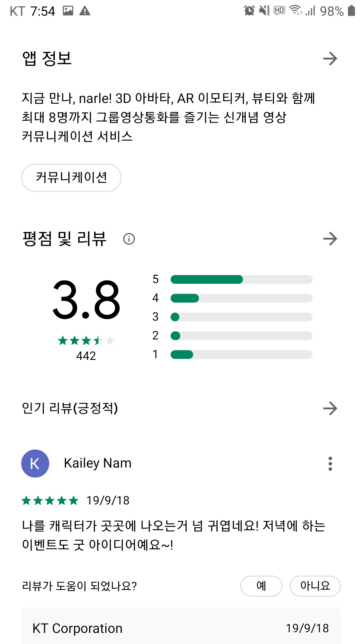
Task: Tap the warning triangle icon in status bar
Action: point(85,11)
